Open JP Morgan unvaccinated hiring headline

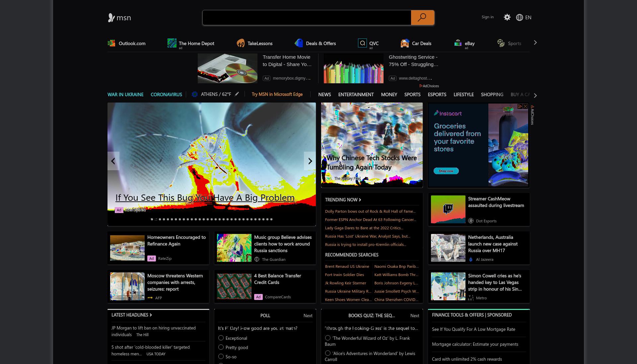[x=154, y=331]
